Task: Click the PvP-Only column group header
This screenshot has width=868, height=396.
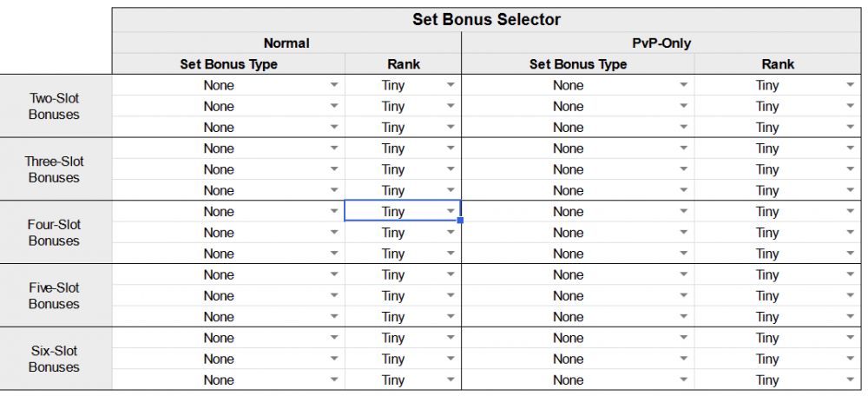Action: (663, 43)
